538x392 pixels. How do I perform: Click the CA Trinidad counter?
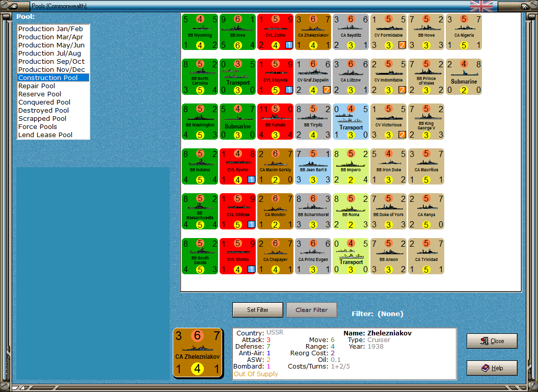pyautogui.click(x=426, y=256)
